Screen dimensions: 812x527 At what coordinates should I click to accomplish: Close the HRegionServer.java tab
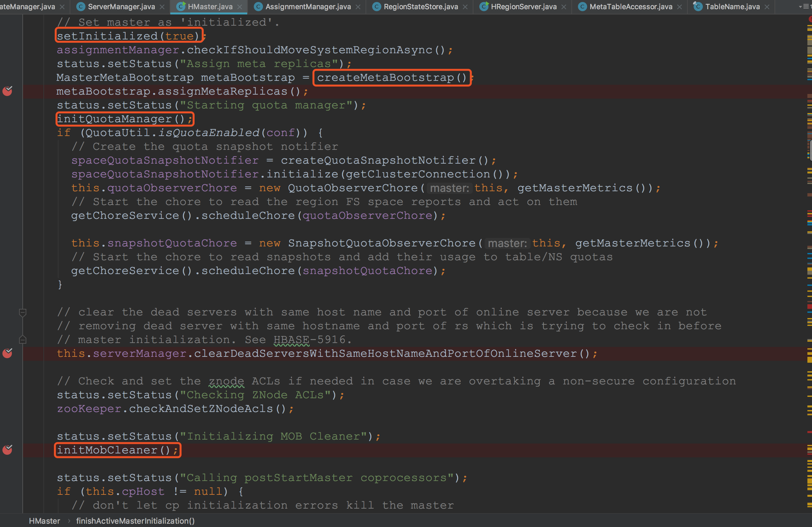tap(563, 7)
